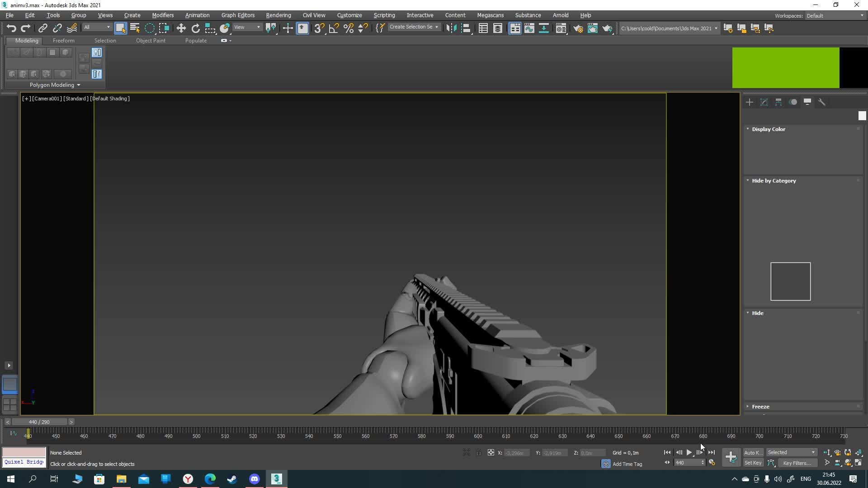Play the animation

689,452
